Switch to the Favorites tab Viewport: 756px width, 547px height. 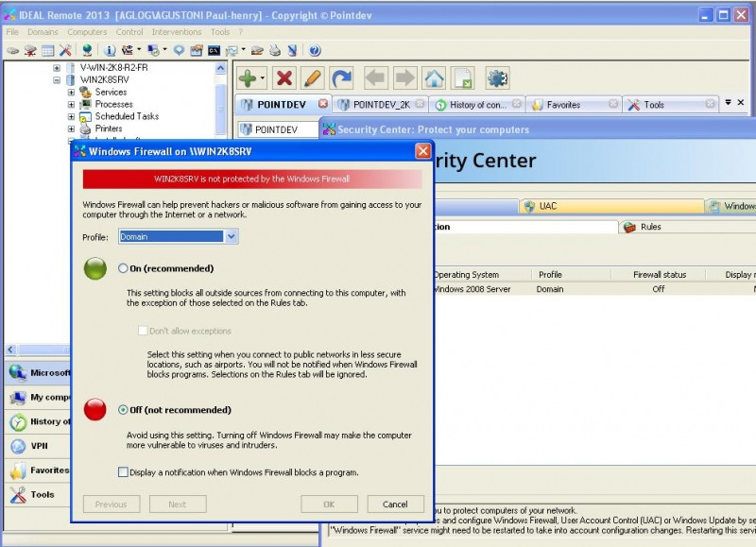574,105
